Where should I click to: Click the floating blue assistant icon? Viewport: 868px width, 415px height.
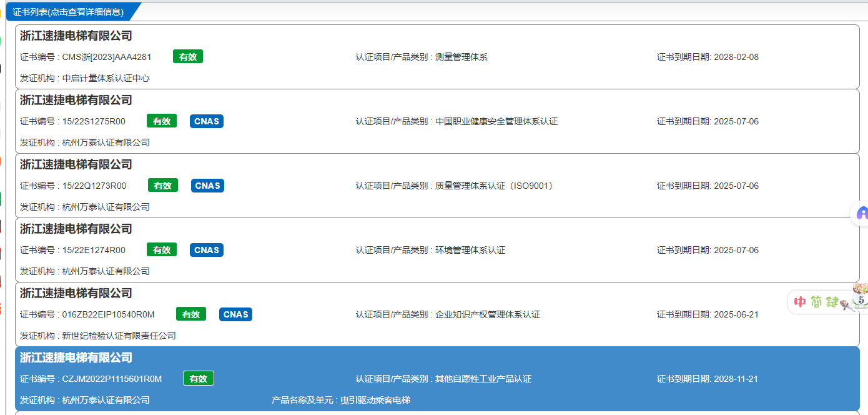pyautogui.click(x=862, y=214)
